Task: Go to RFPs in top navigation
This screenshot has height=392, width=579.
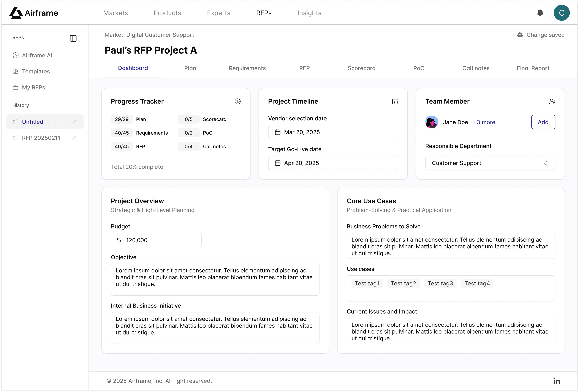Action: (264, 13)
